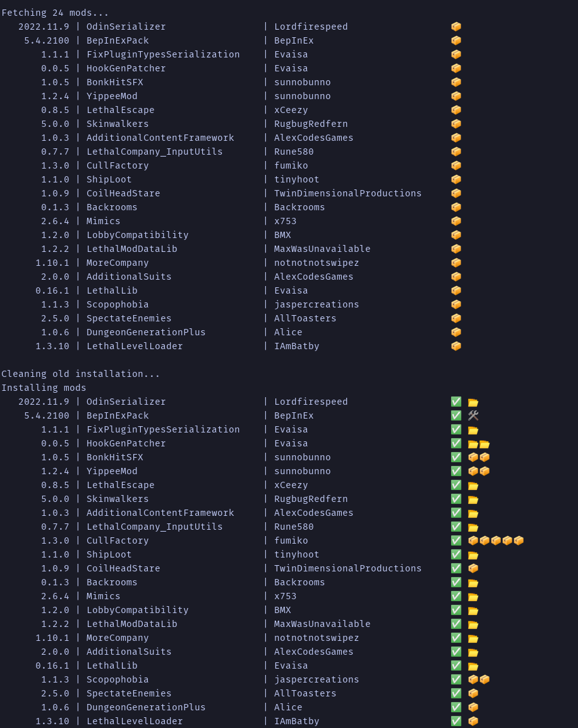Click the green checkmark on installed MoreCompany row
The width and height of the screenshot is (578, 728).
[x=456, y=638]
